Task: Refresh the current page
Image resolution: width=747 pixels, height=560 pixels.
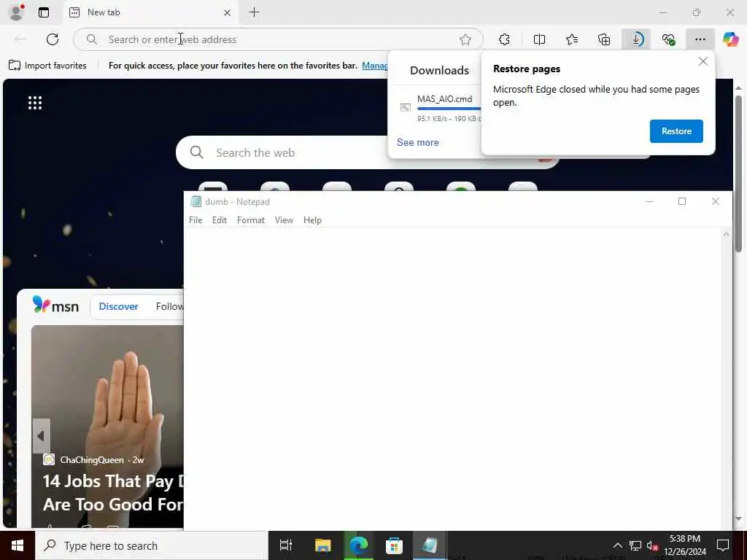Action: pos(53,39)
